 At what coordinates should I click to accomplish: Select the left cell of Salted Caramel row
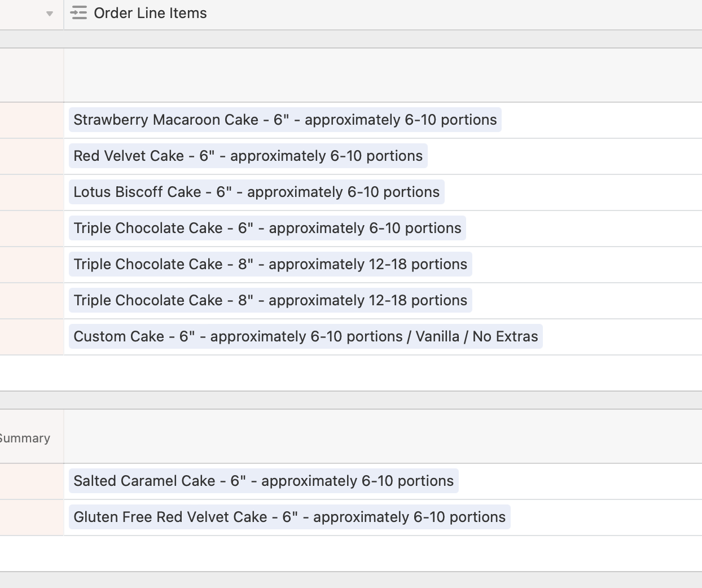coord(32,481)
